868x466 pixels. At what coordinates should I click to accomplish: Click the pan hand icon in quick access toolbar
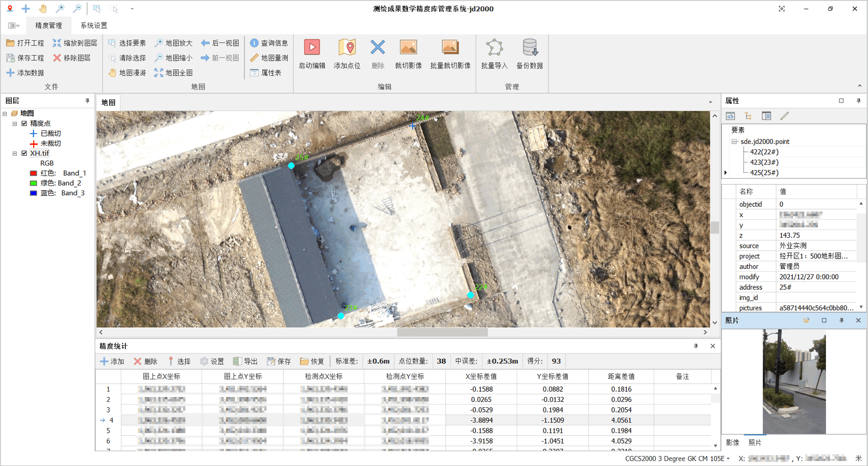(x=43, y=8)
